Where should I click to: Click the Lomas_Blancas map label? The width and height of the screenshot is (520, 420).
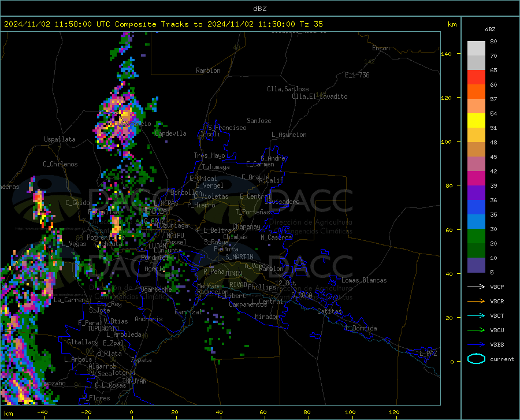pos(364,280)
